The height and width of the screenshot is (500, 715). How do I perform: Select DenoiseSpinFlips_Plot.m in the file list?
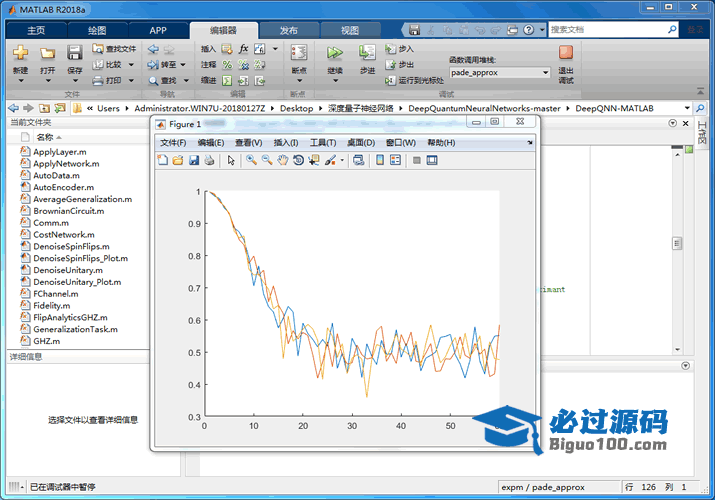click(x=80, y=258)
